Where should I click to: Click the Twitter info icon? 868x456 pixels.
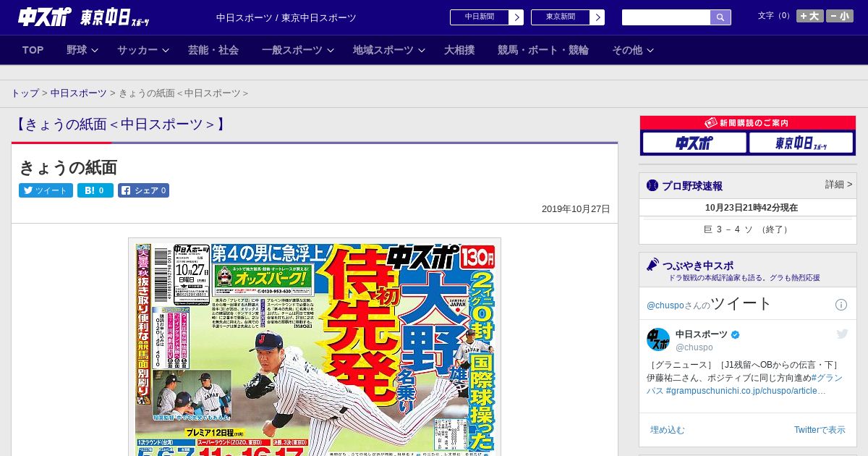841,305
